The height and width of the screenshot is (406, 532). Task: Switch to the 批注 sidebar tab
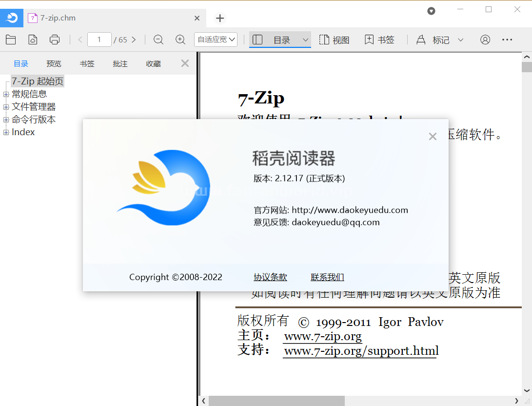pos(120,63)
